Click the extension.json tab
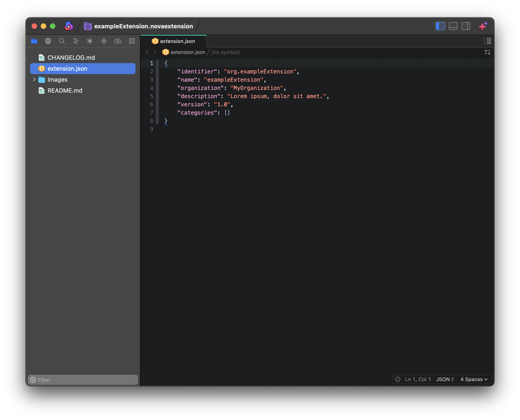This screenshot has width=520, height=420. coord(173,41)
